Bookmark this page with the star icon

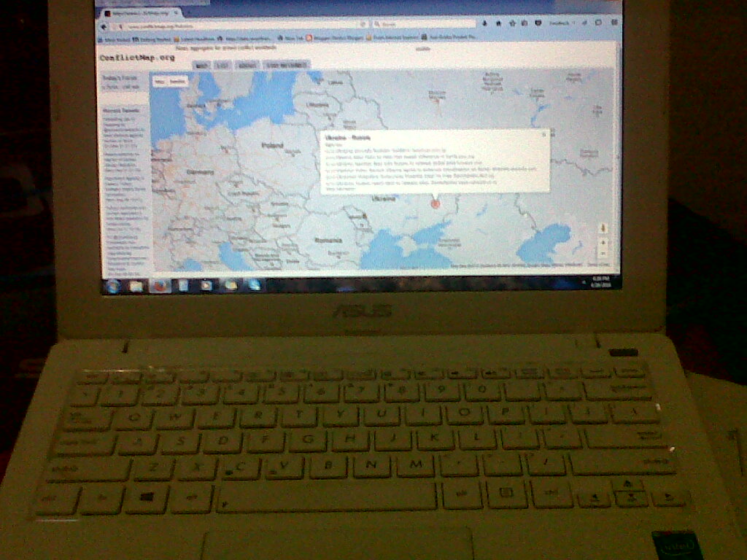click(x=512, y=23)
